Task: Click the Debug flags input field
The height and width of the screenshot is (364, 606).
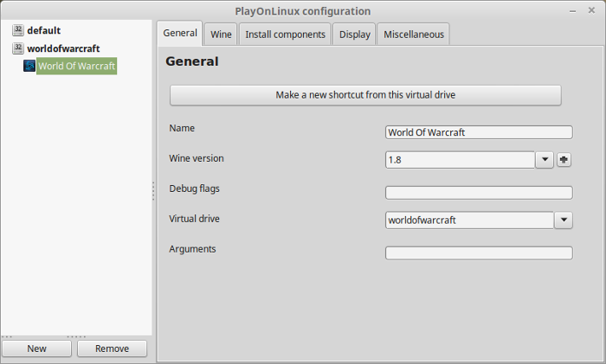Action: (x=479, y=193)
